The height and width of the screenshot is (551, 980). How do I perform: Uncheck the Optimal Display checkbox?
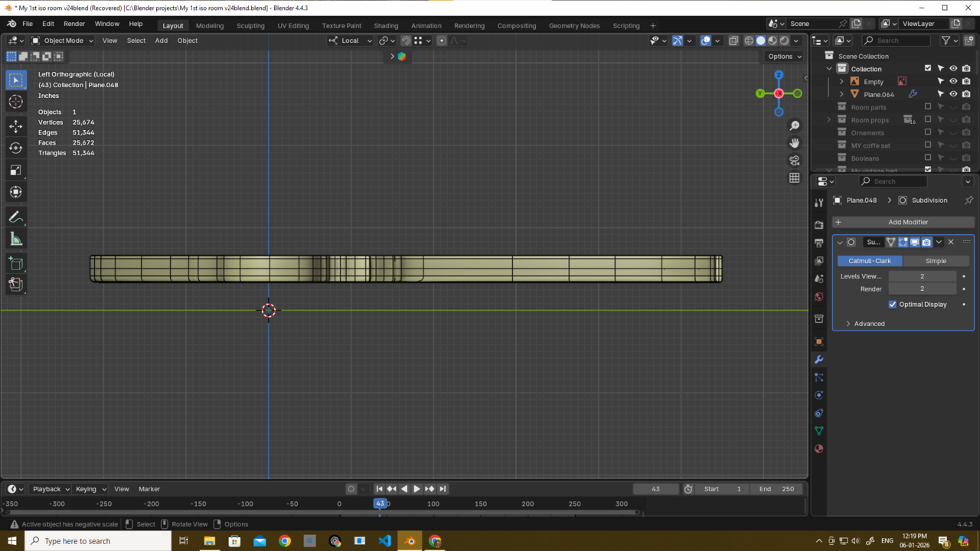(893, 305)
